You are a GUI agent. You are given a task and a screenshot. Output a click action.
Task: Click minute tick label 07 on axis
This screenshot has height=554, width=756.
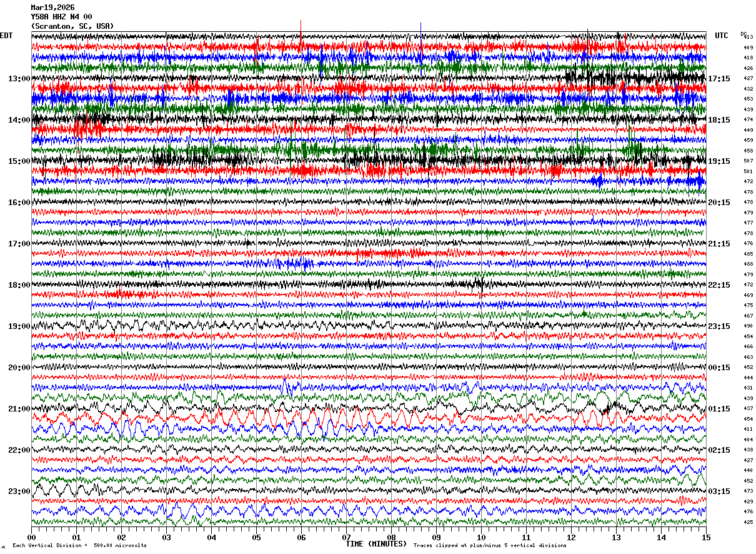coord(346,537)
